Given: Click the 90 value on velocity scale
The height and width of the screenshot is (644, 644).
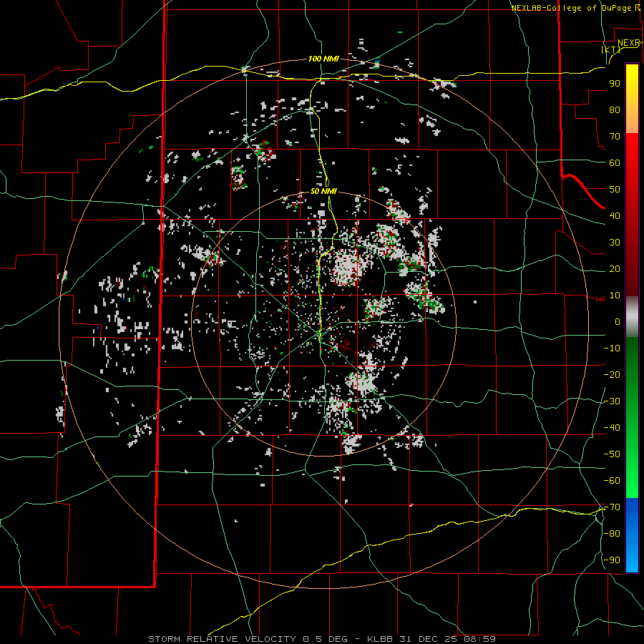Looking at the screenshot, I should tap(615, 84).
